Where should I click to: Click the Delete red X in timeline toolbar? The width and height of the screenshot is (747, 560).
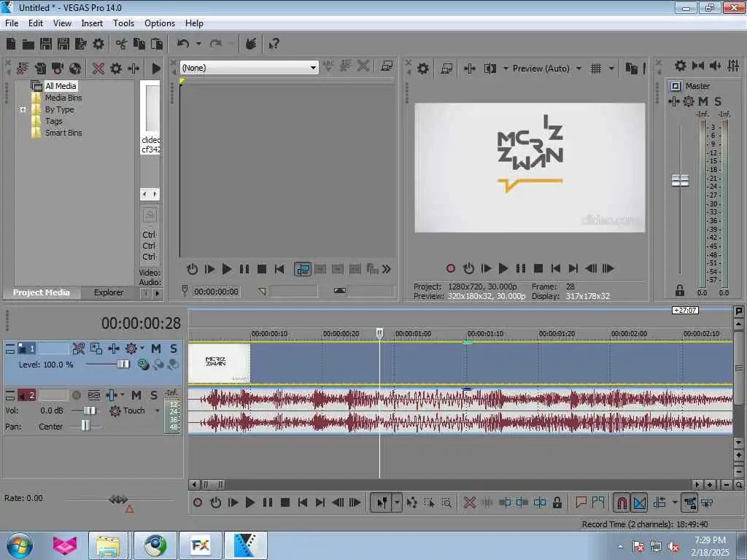(x=470, y=502)
